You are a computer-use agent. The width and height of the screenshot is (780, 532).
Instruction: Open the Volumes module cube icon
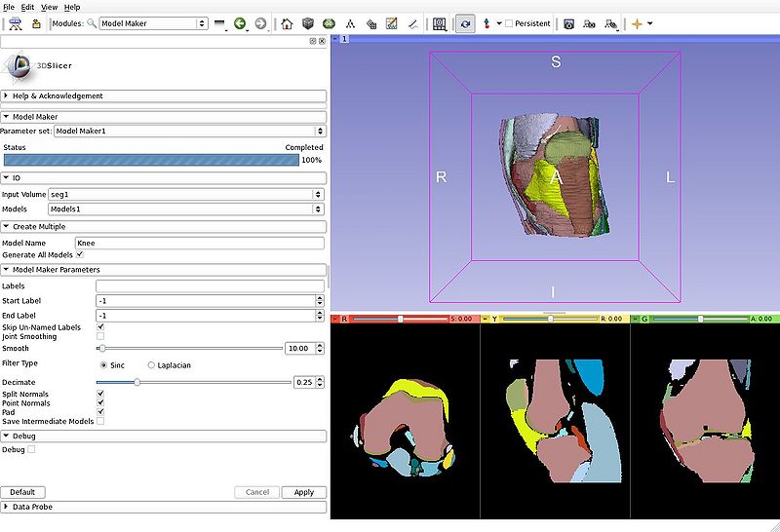click(x=308, y=23)
